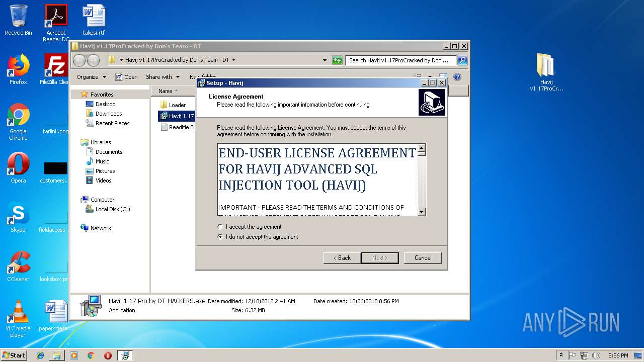Screen dimensions: 644x362
Task: Click the refresh button beside address bar
Action: point(337,60)
